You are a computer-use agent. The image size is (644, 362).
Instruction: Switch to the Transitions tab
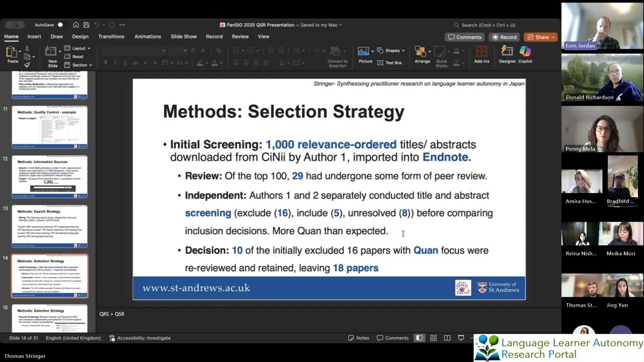111,37
